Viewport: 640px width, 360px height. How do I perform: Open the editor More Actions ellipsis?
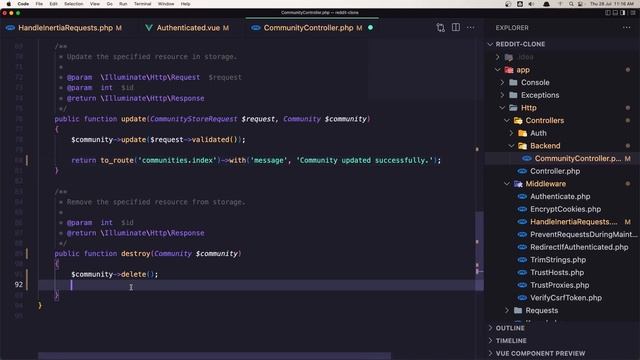point(471,28)
